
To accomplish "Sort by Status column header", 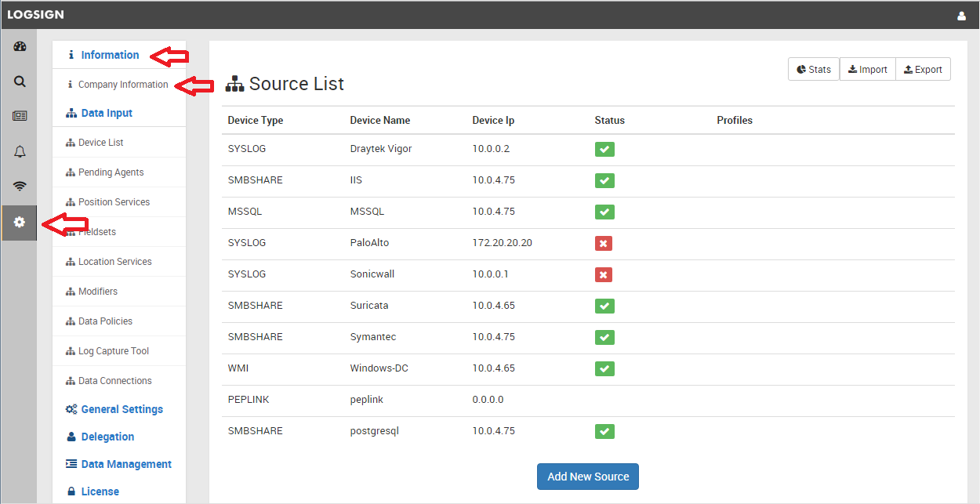I will pyautogui.click(x=610, y=121).
